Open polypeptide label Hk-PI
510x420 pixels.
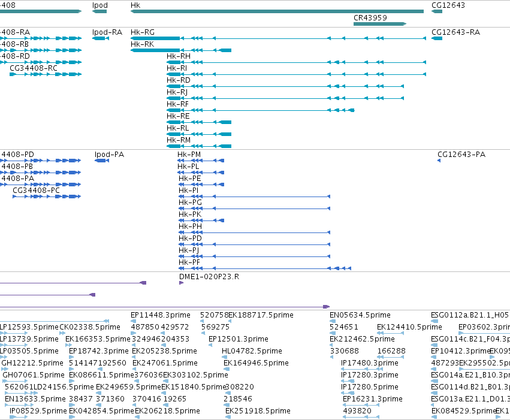188,191
